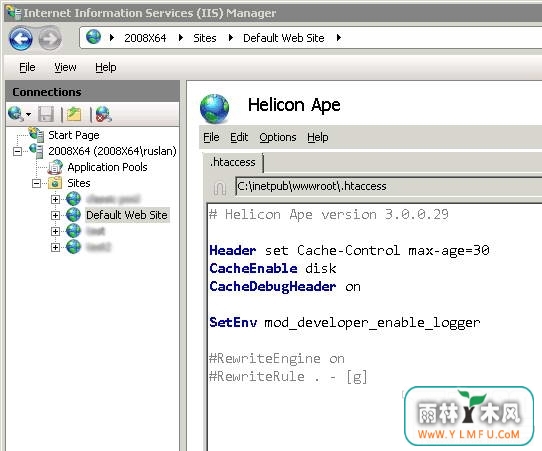Open the Helicon Ape File menu
The image size is (542, 451).
tap(211, 137)
